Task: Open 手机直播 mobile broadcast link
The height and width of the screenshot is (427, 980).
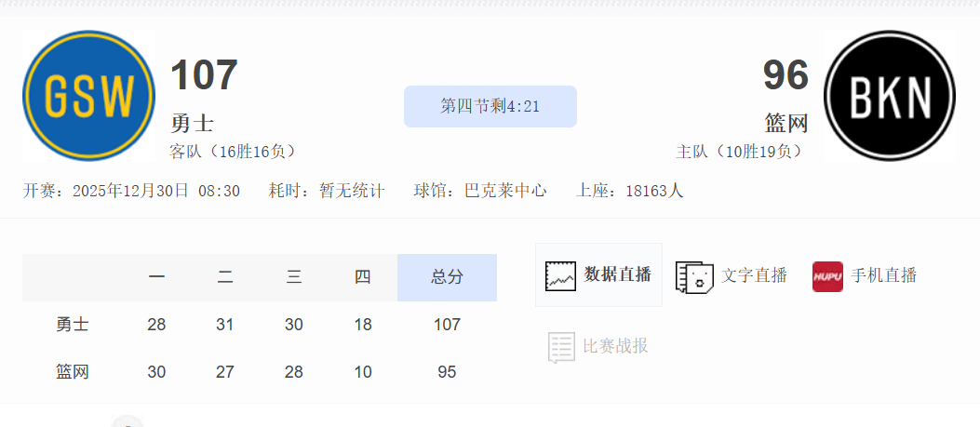Action: [x=883, y=275]
